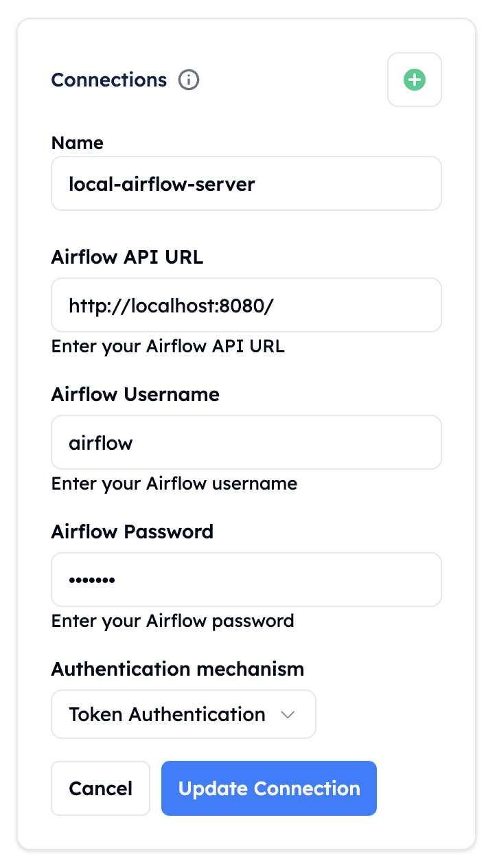
Task: Click the 'Enter your Airflow username' hint
Action: [174, 483]
